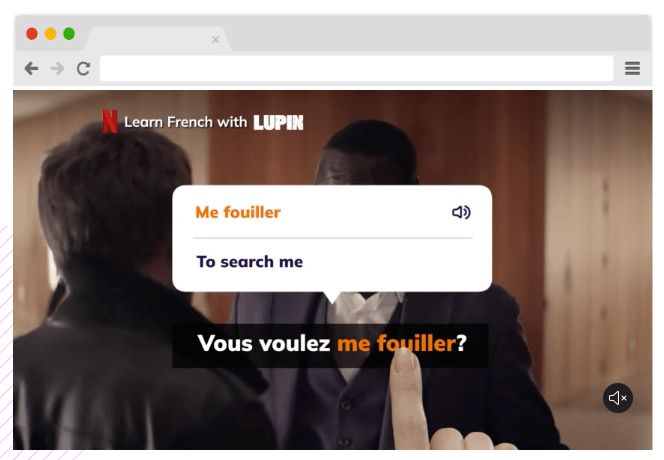The width and height of the screenshot is (664, 460).
Task: Click 'Learn French with' header text
Action: 185,122
